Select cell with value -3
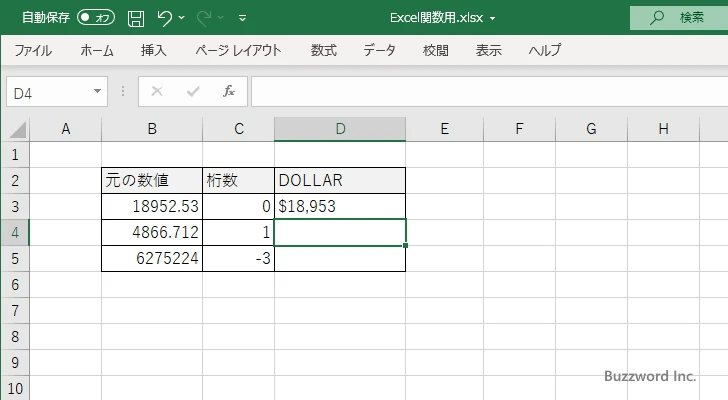The height and width of the screenshot is (400, 728). [239, 258]
